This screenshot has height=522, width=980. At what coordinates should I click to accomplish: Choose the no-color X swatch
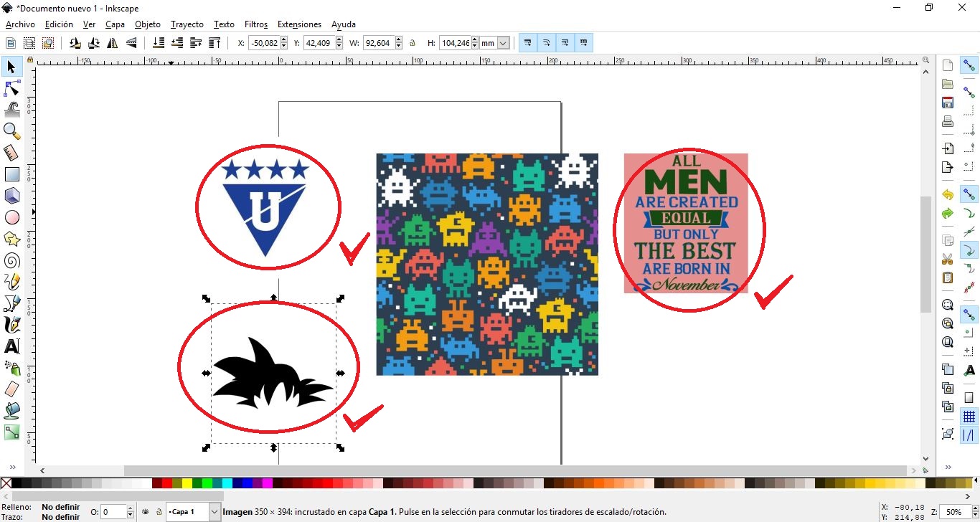pos(6,483)
